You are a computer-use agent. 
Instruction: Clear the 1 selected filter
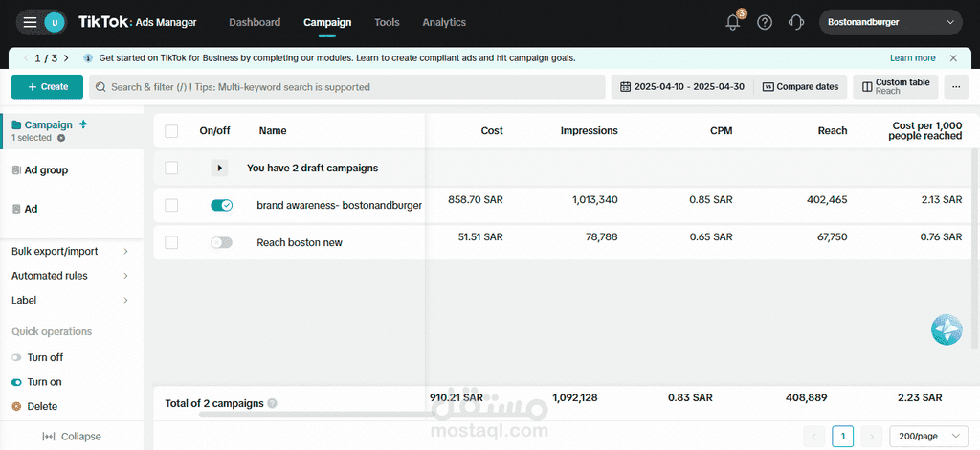[61, 138]
